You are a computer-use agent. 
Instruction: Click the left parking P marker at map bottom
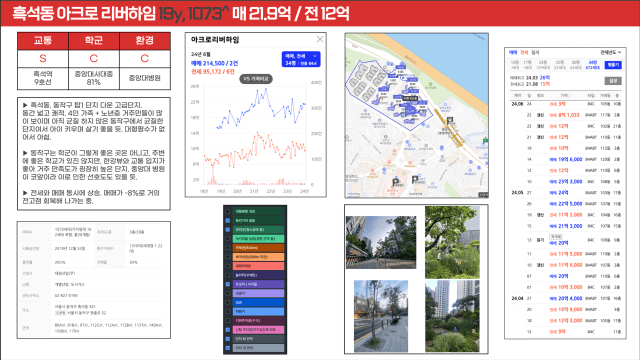coord(395,182)
